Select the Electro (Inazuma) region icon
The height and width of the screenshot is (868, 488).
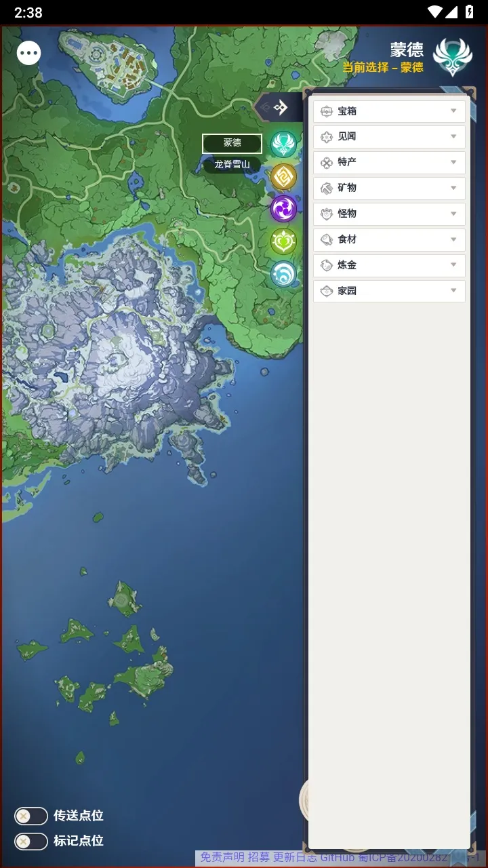[284, 208]
